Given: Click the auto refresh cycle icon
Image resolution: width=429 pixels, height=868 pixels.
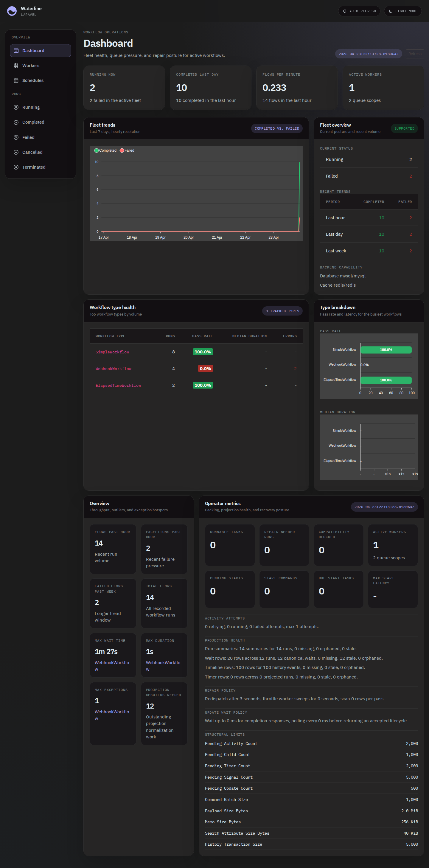Looking at the screenshot, I should point(345,11).
